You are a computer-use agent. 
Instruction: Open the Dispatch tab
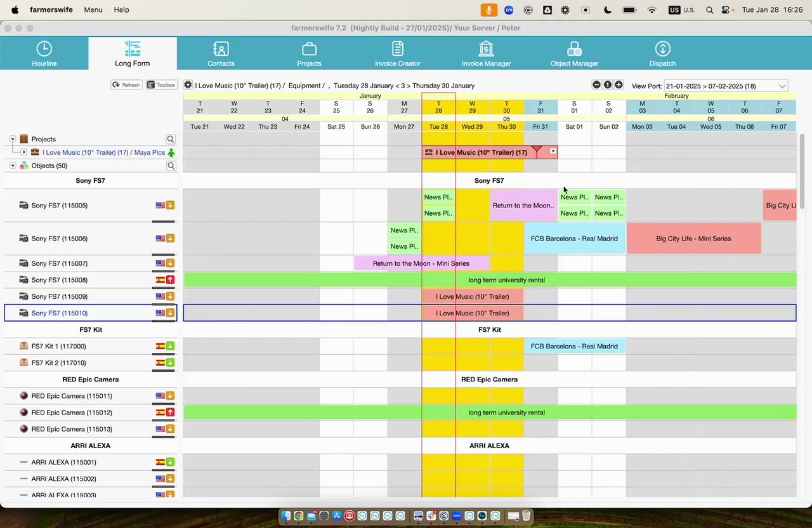tap(662, 53)
